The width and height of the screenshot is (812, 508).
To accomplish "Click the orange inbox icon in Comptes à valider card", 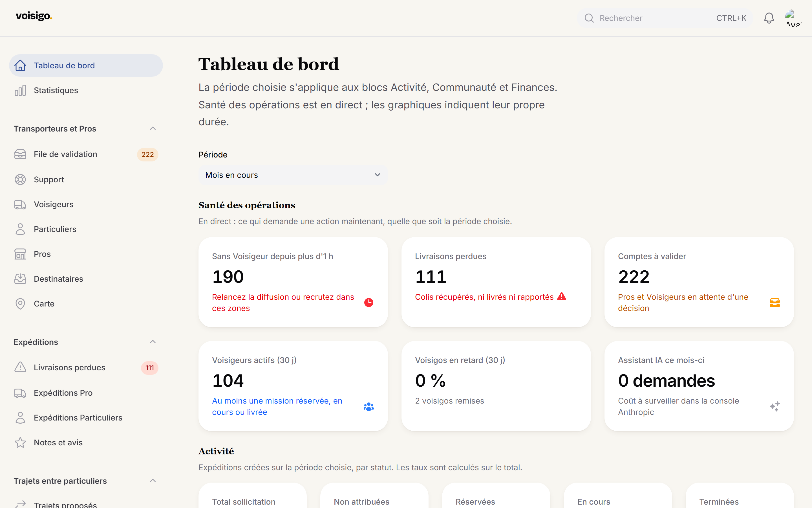I will tap(775, 302).
